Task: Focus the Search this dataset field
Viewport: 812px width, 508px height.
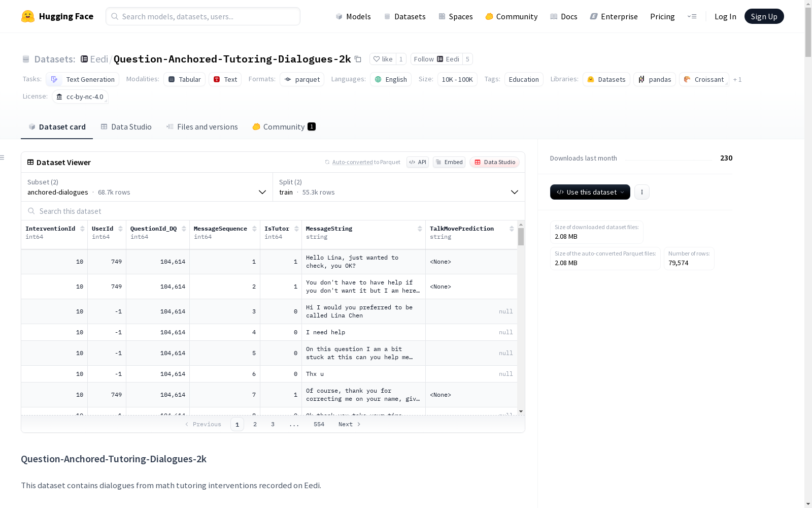Action: [x=273, y=211]
